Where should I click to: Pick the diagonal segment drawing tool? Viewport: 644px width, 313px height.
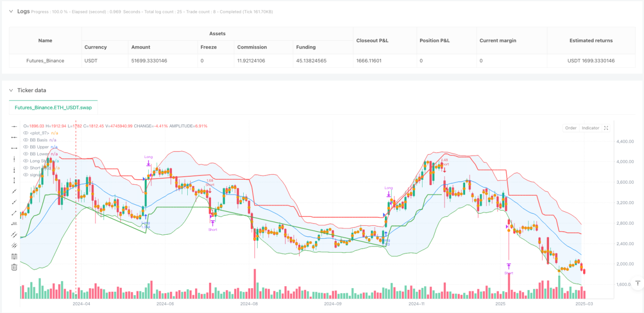14,213
